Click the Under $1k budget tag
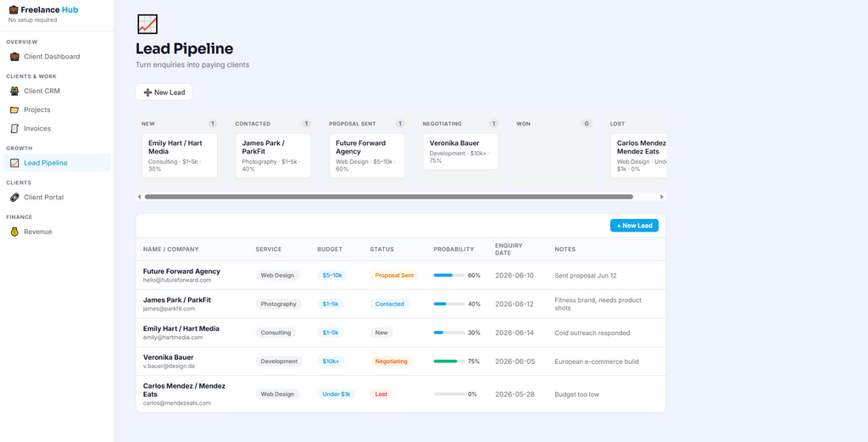 [x=337, y=394]
